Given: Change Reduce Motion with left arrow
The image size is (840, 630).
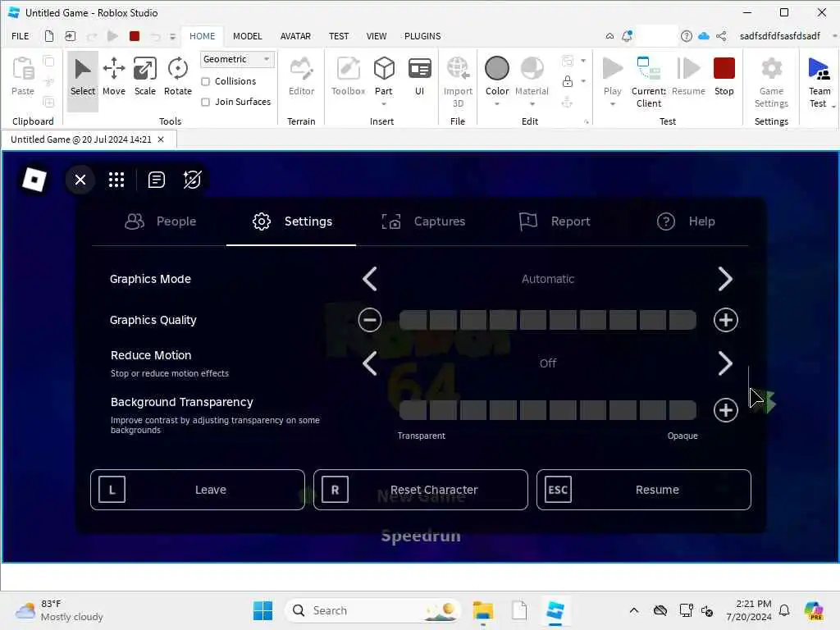Looking at the screenshot, I should pos(370,363).
